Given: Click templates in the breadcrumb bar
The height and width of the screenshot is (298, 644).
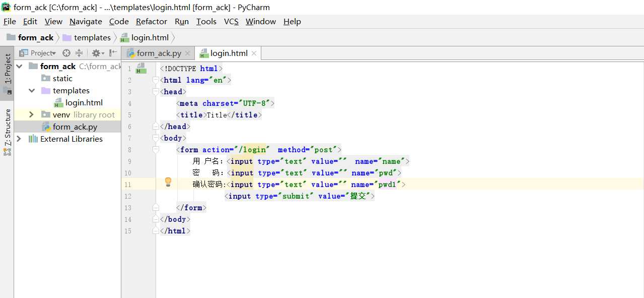Looking at the screenshot, I should coord(92,37).
